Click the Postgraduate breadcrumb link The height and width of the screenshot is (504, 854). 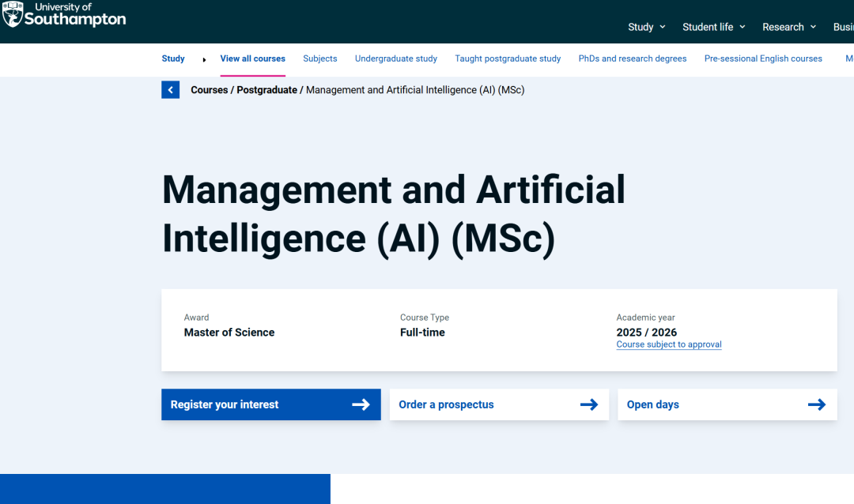click(x=267, y=90)
